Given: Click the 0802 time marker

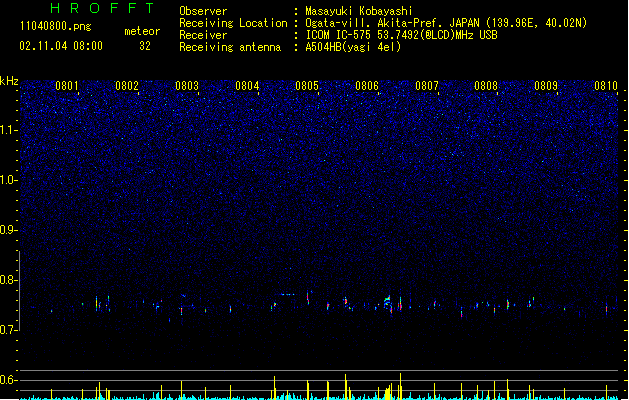Looking at the screenshot, I should [x=127, y=86].
